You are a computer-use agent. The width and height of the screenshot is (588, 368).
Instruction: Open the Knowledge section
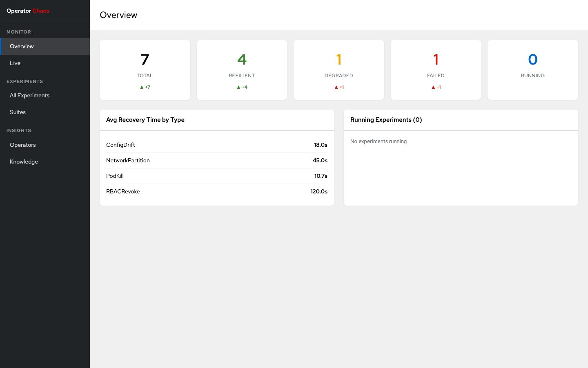[x=24, y=162]
